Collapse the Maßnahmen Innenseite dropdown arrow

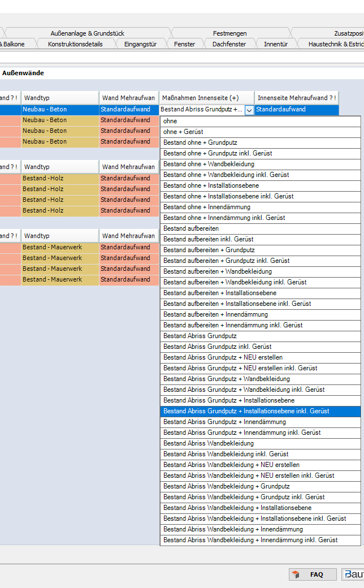click(x=249, y=110)
